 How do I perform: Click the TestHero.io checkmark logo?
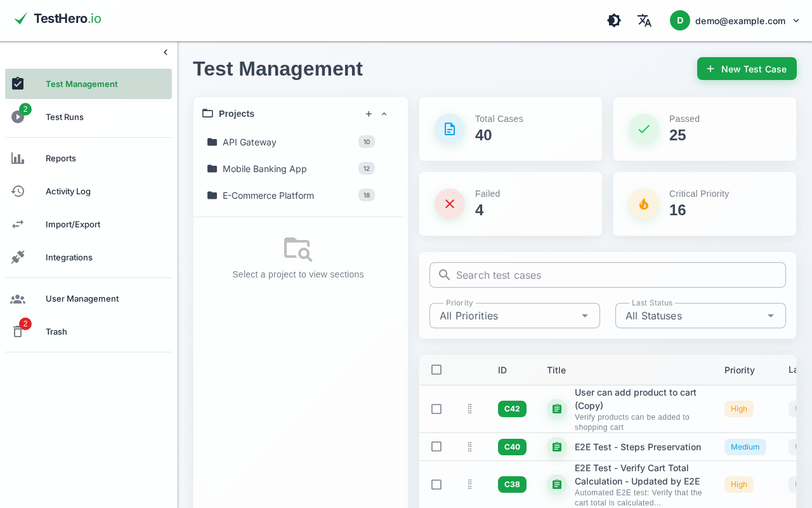tap(21, 18)
